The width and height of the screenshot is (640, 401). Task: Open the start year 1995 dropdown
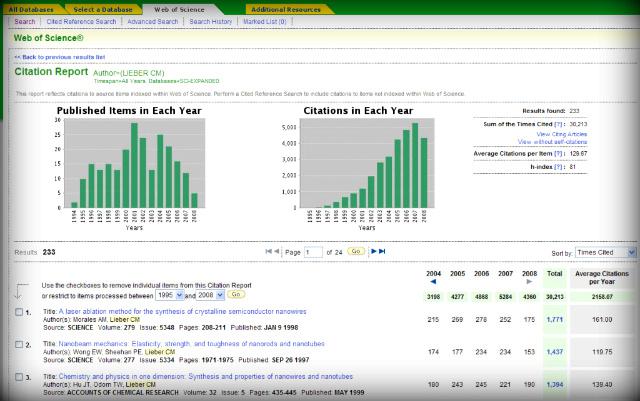pos(170,295)
